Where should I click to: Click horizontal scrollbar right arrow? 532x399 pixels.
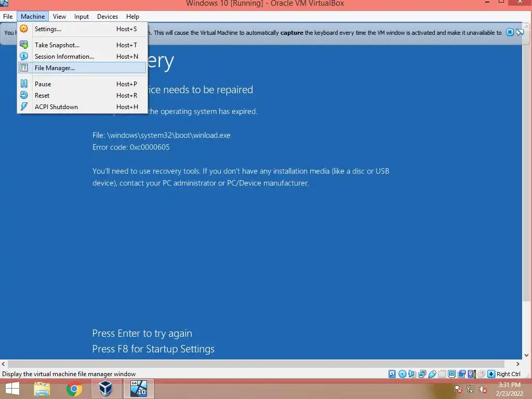coord(518,364)
